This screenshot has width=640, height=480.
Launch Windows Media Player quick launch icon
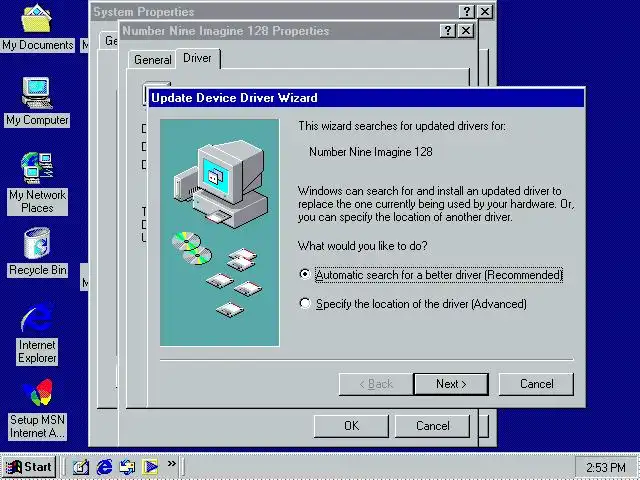(150, 467)
